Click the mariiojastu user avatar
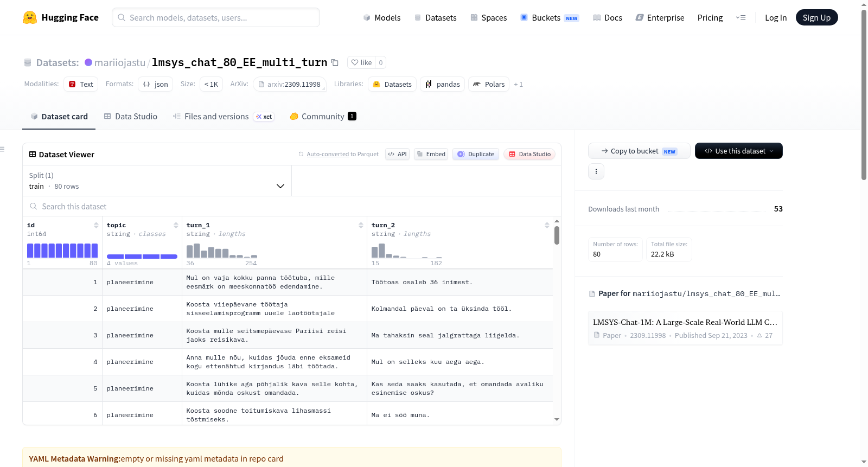Image resolution: width=868 pixels, height=467 pixels. 88,62
